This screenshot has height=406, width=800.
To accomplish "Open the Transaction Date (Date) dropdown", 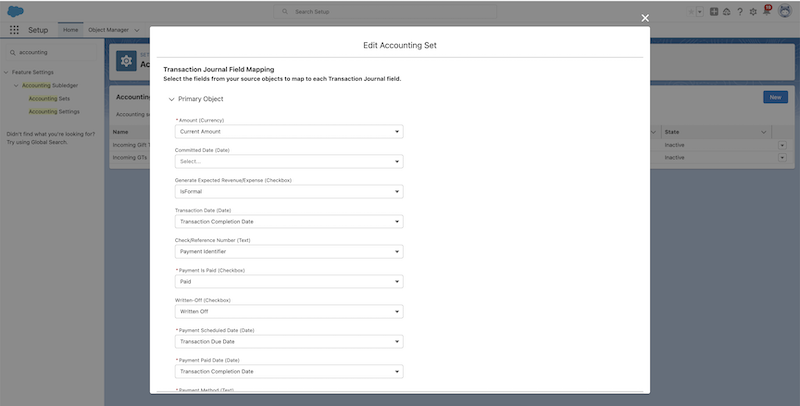I will (x=289, y=222).
